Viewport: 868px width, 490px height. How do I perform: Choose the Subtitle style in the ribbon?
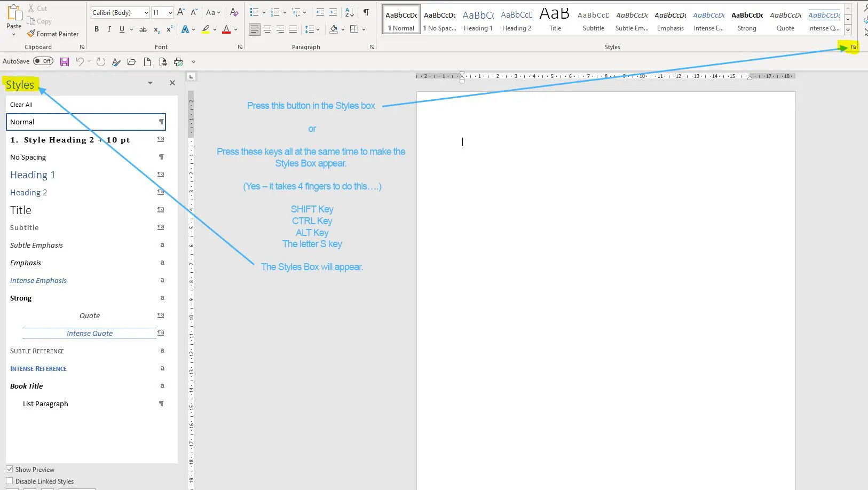(x=593, y=19)
